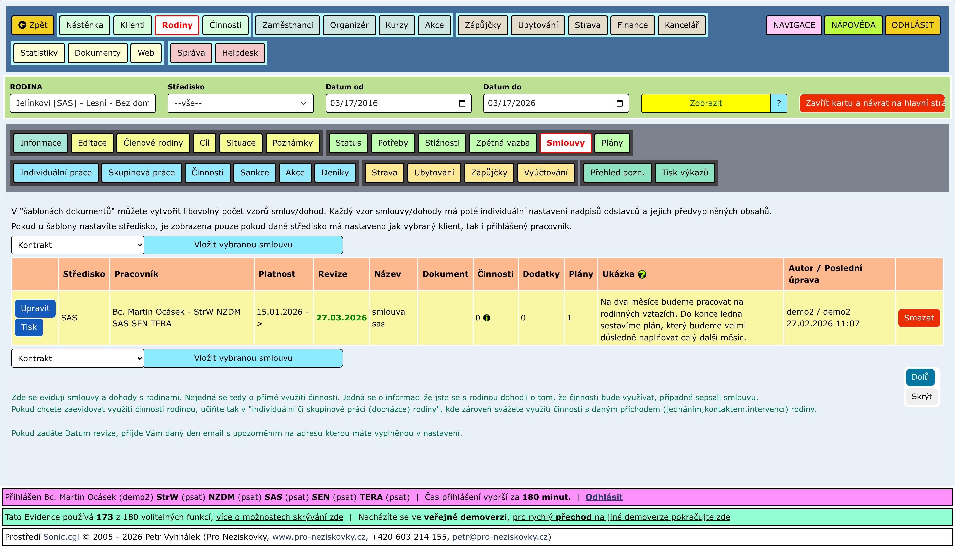
Task: Click the question mark button beside Zobrazit
Action: point(779,103)
